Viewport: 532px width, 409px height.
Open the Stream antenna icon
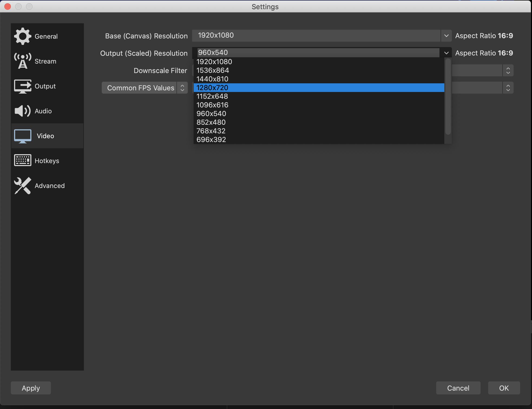(22, 61)
